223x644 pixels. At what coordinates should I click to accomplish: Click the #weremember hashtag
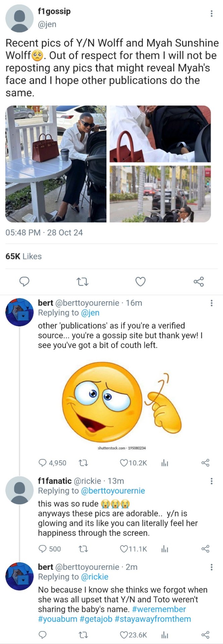(159, 609)
